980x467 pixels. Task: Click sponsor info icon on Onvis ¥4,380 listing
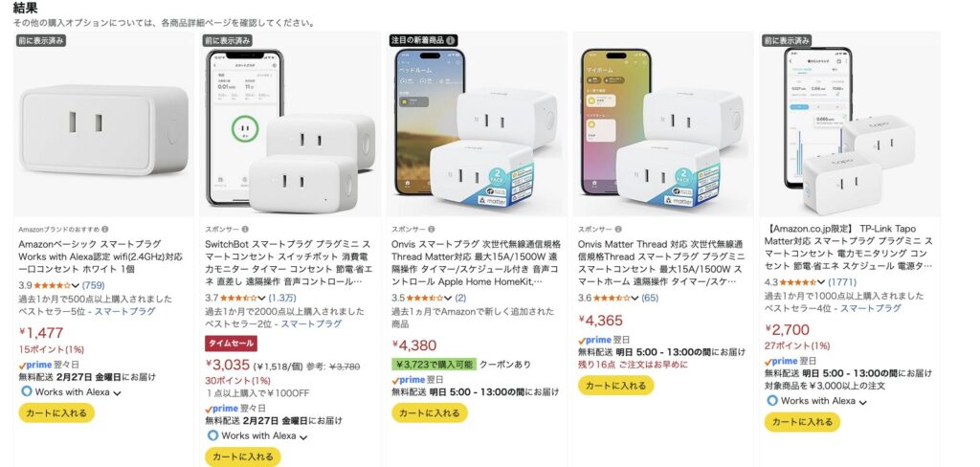(432, 230)
